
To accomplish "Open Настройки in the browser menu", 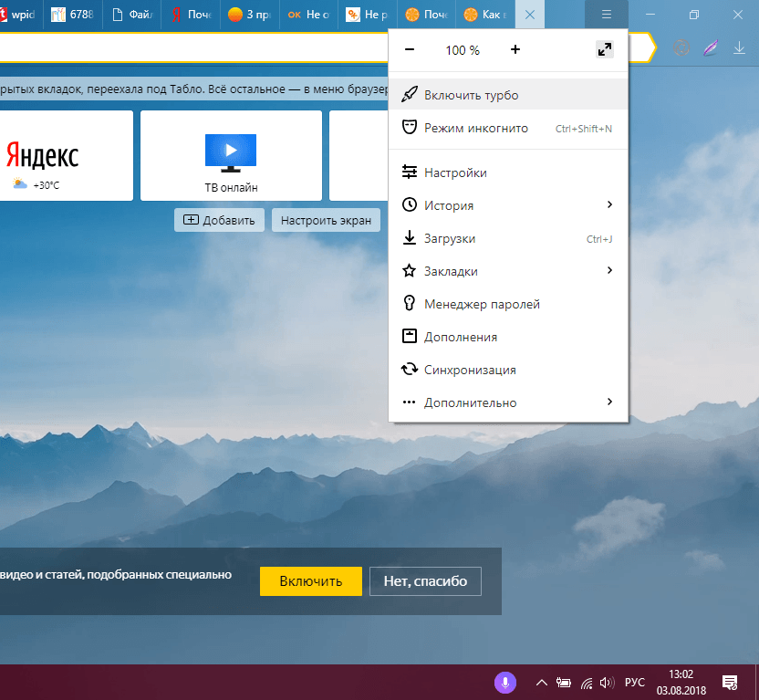I will [508, 172].
